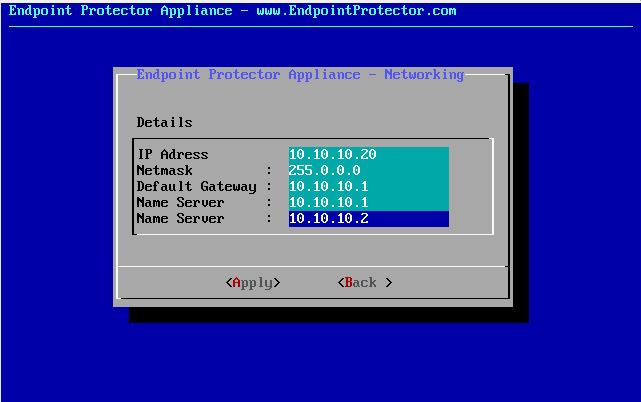Screen dimensions: 641x402
Task: Select the IP Adress field showing 10.10.10.20
Action: point(368,154)
